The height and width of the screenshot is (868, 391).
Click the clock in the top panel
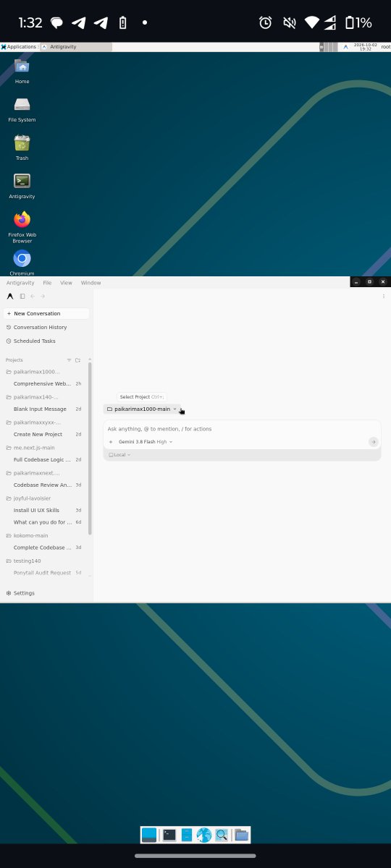click(x=366, y=46)
